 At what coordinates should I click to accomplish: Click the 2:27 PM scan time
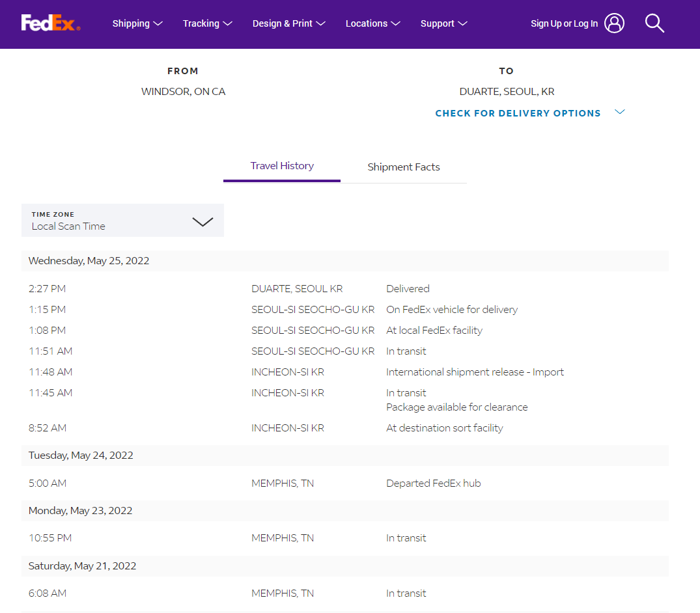pos(48,289)
